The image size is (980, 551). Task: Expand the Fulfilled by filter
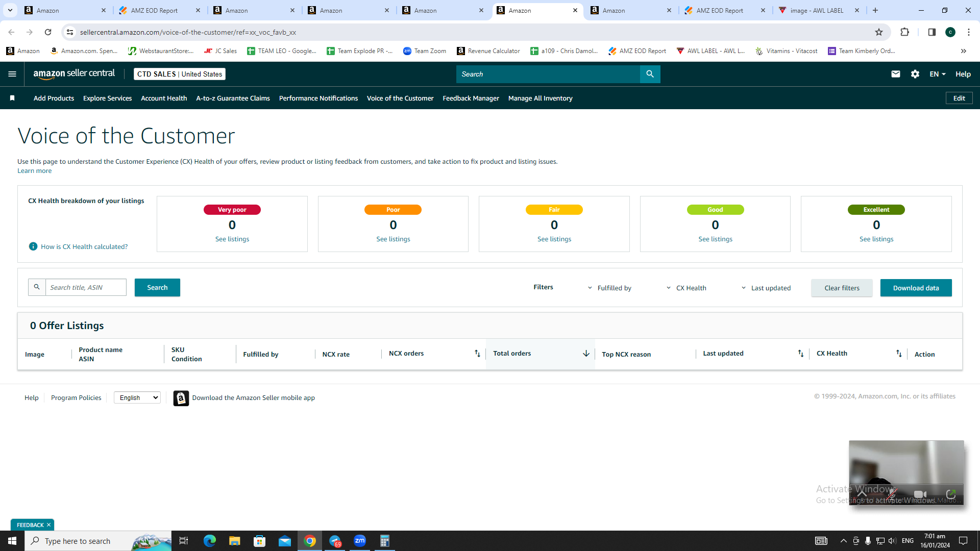(x=609, y=288)
